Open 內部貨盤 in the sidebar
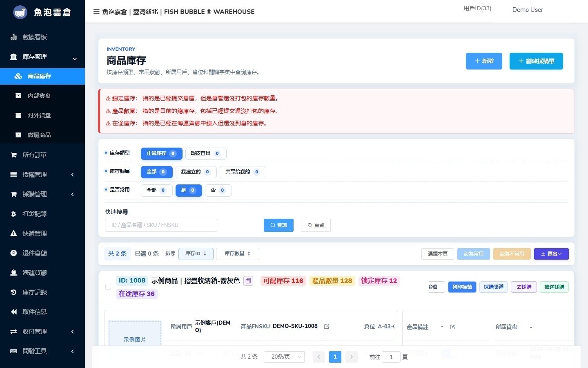 pyautogui.click(x=42, y=96)
